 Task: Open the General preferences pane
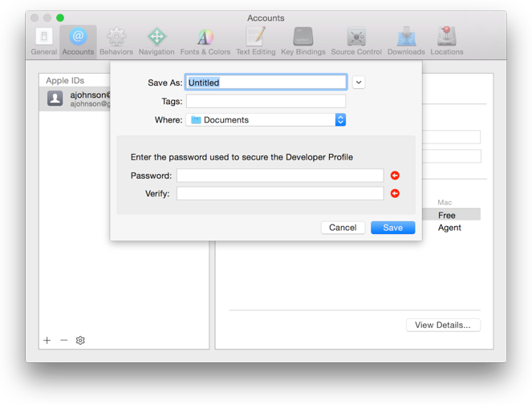(44, 42)
